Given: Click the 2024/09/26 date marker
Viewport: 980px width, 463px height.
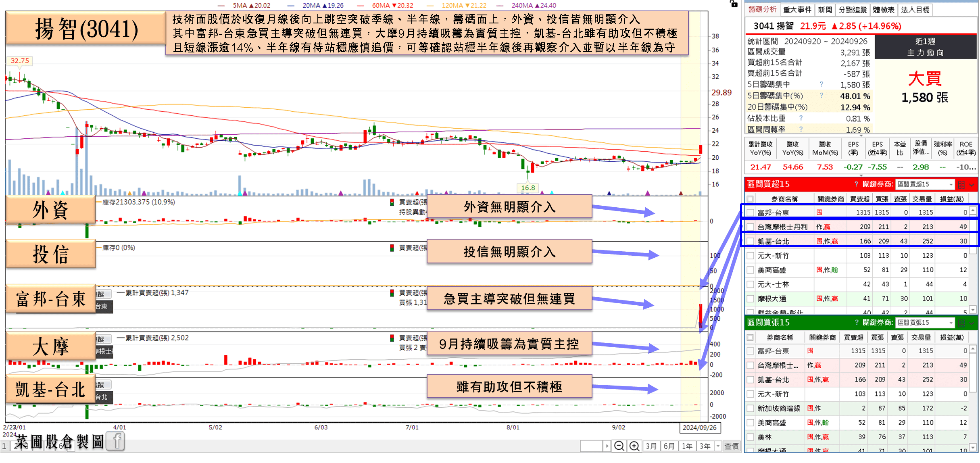Looking at the screenshot, I should 700,428.
